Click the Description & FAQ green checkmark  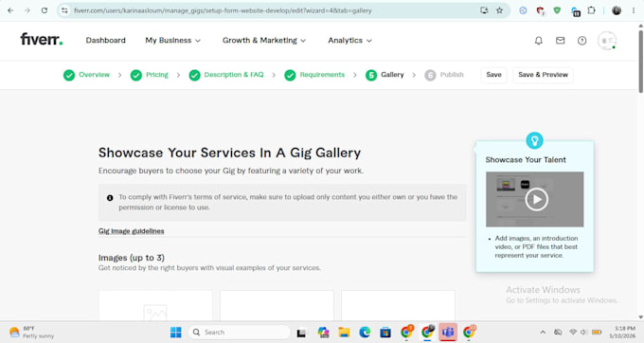(x=195, y=75)
